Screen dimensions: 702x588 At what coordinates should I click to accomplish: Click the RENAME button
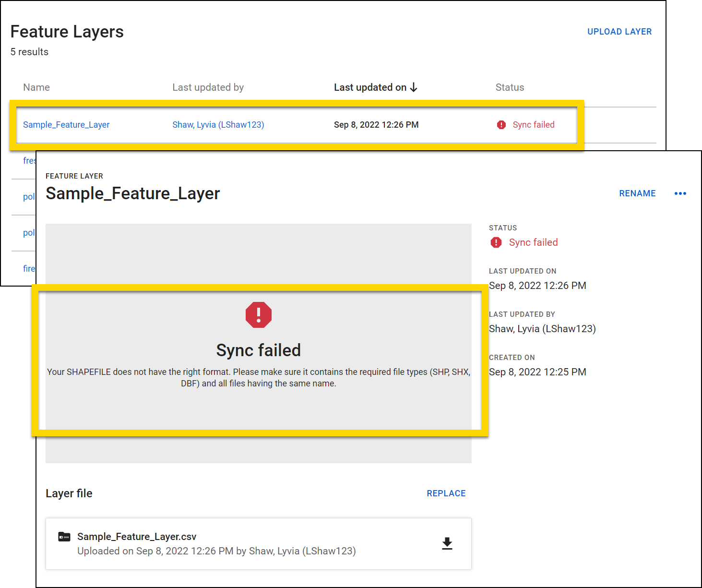[637, 193]
